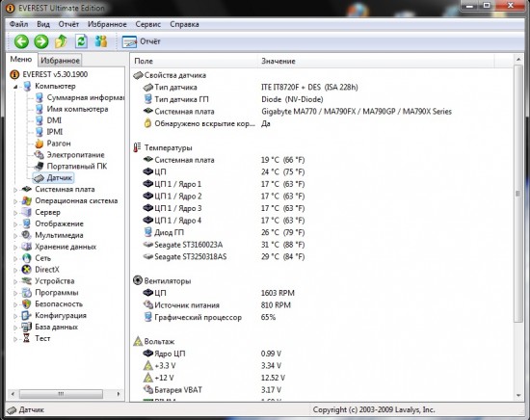Screen dimensions: 530x420
Task: Select the DirectX icon in the tree
Action: [26, 270]
